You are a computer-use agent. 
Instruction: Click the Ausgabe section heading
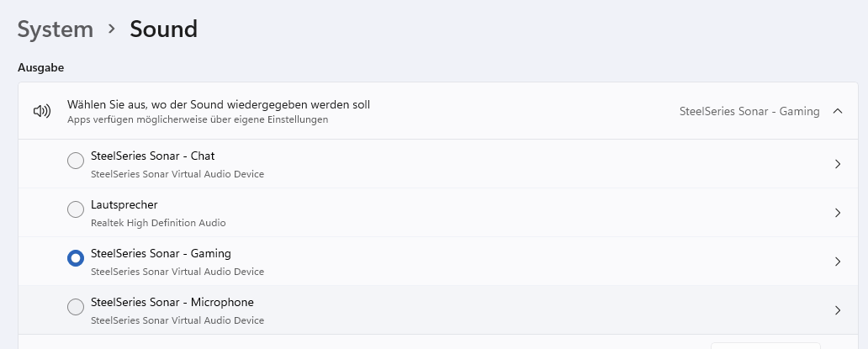(41, 66)
